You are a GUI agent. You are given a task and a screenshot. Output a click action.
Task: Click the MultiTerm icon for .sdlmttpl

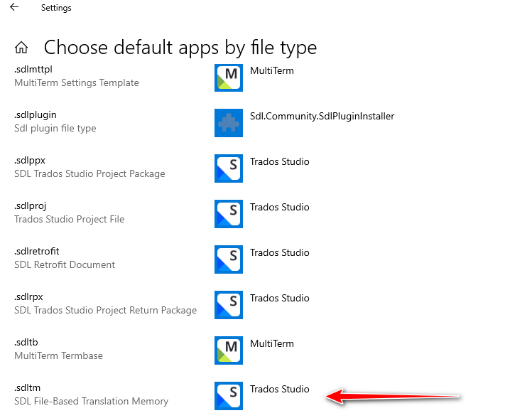tap(228, 77)
